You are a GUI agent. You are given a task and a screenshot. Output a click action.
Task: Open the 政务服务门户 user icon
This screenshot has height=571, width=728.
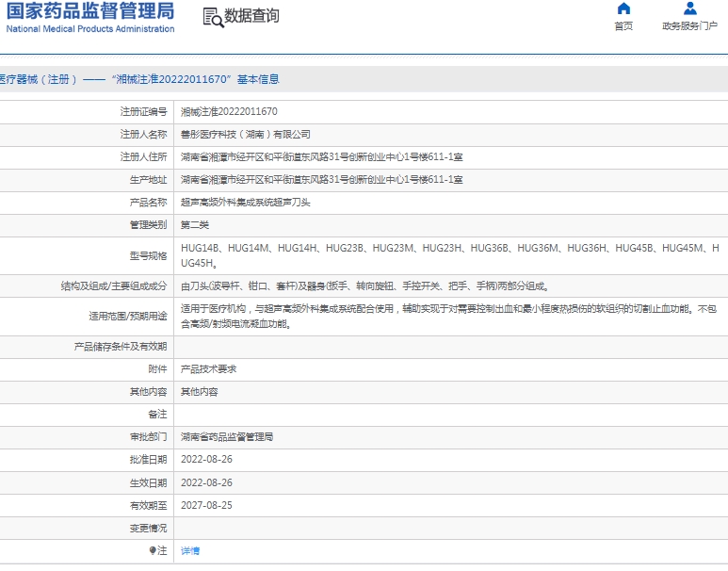pos(690,8)
